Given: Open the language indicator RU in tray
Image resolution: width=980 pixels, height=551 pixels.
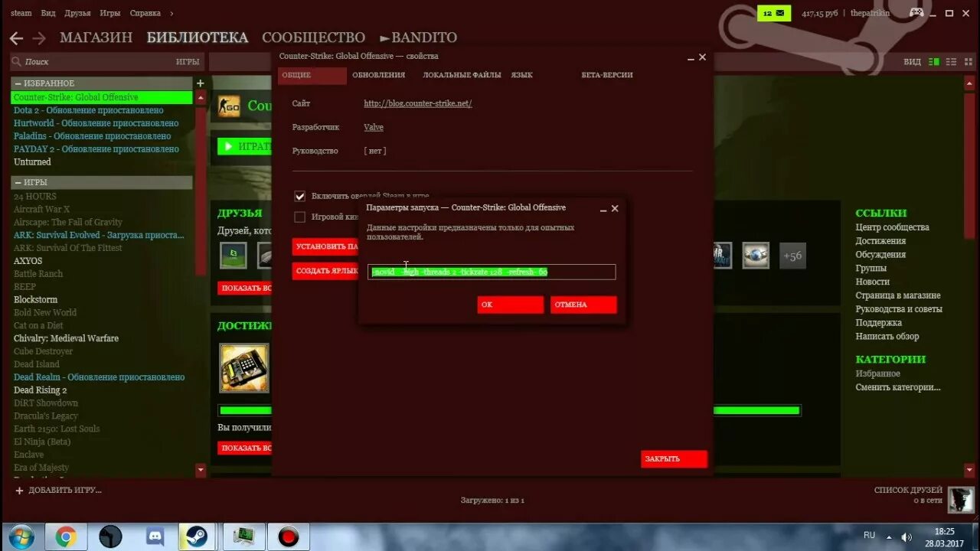Looking at the screenshot, I should (x=870, y=536).
